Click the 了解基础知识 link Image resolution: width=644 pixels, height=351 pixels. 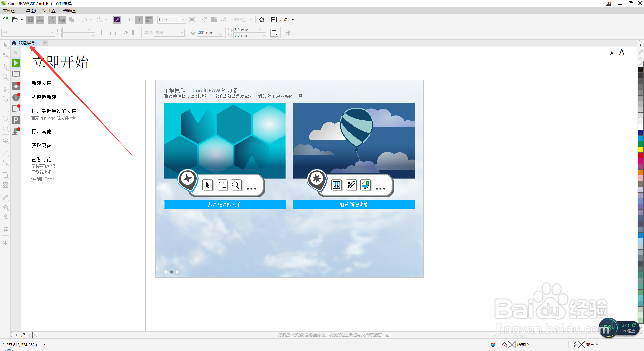tap(43, 166)
